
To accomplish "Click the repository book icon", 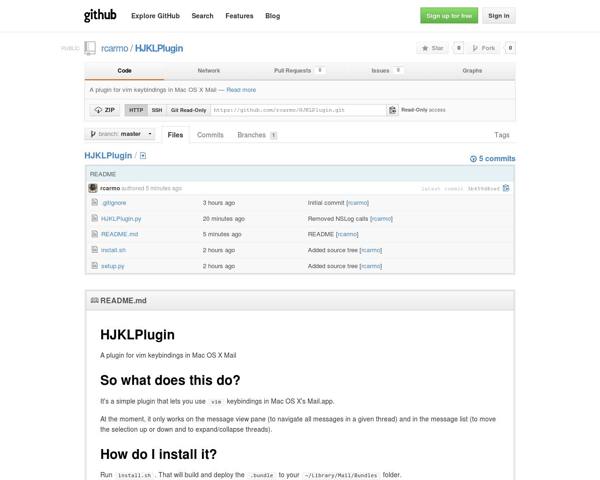I will [91, 47].
